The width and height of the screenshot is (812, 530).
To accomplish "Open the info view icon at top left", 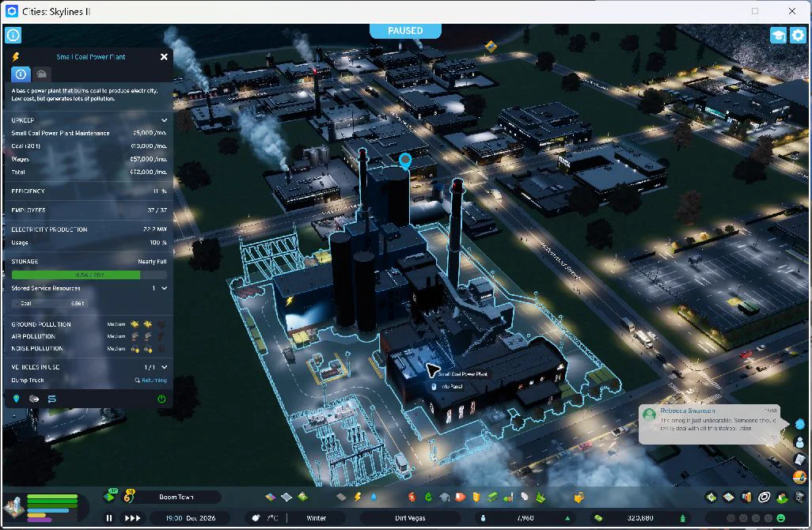I will pyautogui.click(x=13, y=35).
